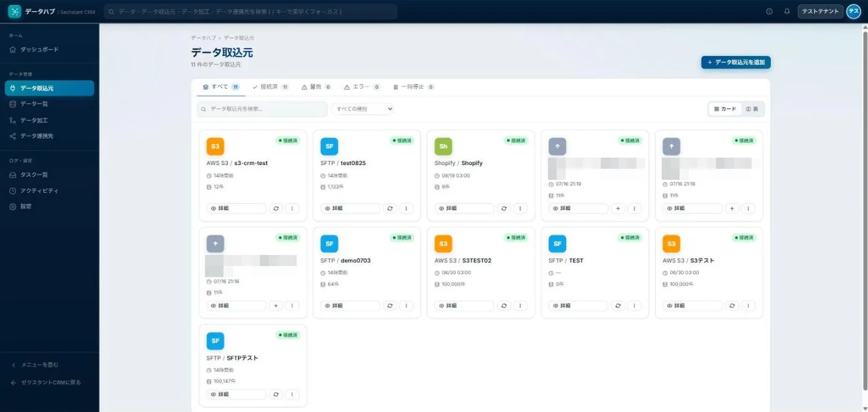Refresh the s3-crm-test data source

coord(276,208)
